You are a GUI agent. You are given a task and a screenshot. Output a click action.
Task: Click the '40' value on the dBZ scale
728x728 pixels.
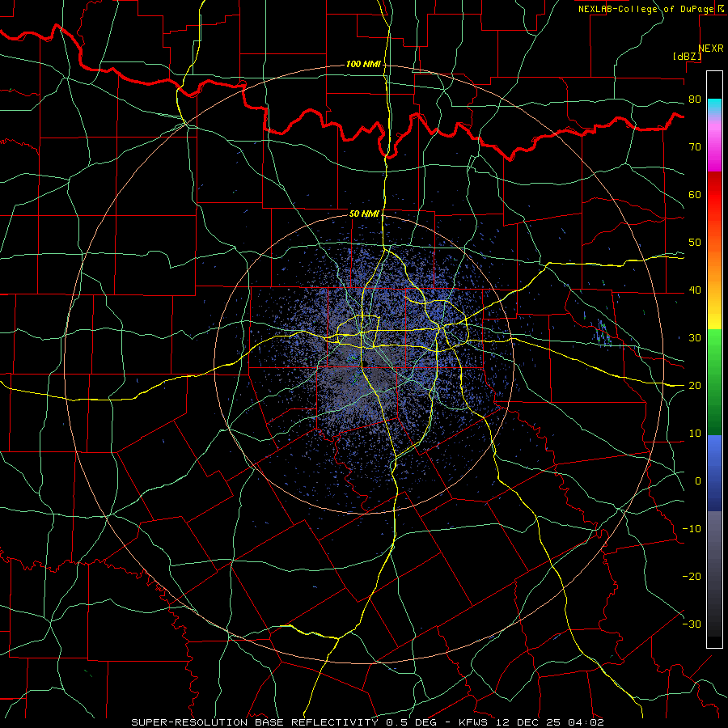pos(695,290)
